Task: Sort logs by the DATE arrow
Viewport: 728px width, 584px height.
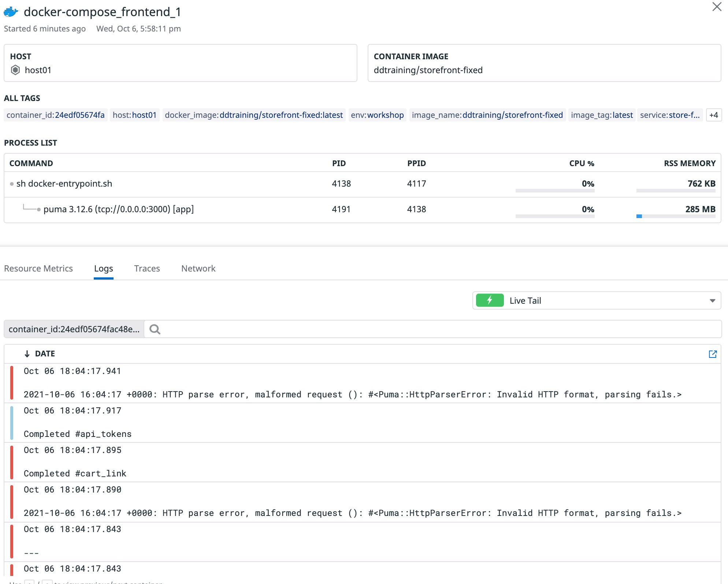Action: point(27,354)
